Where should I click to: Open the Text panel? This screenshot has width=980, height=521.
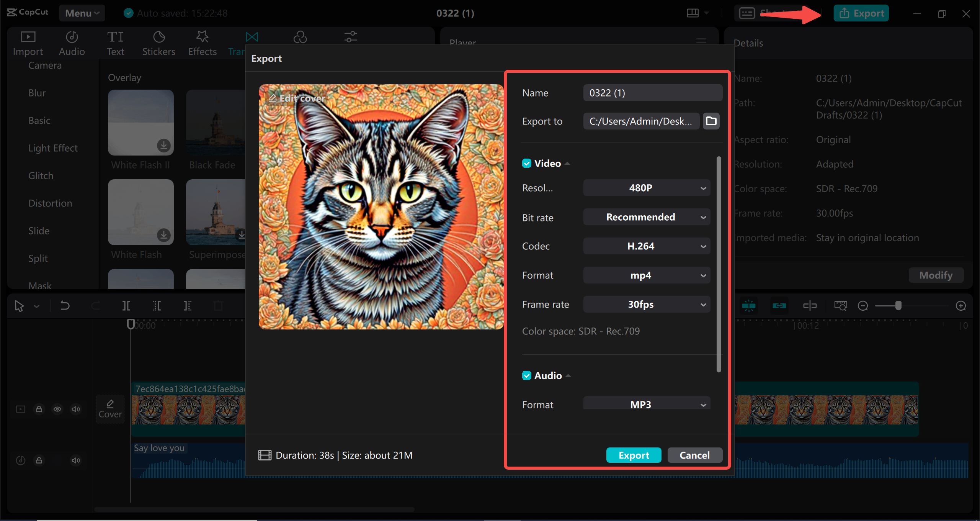(115, 42)
